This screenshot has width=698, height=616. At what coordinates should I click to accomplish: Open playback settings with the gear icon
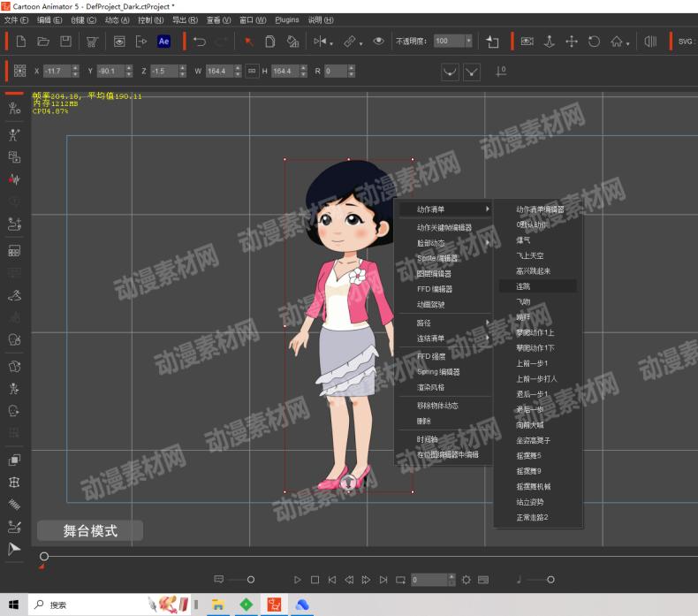(467, 580)
